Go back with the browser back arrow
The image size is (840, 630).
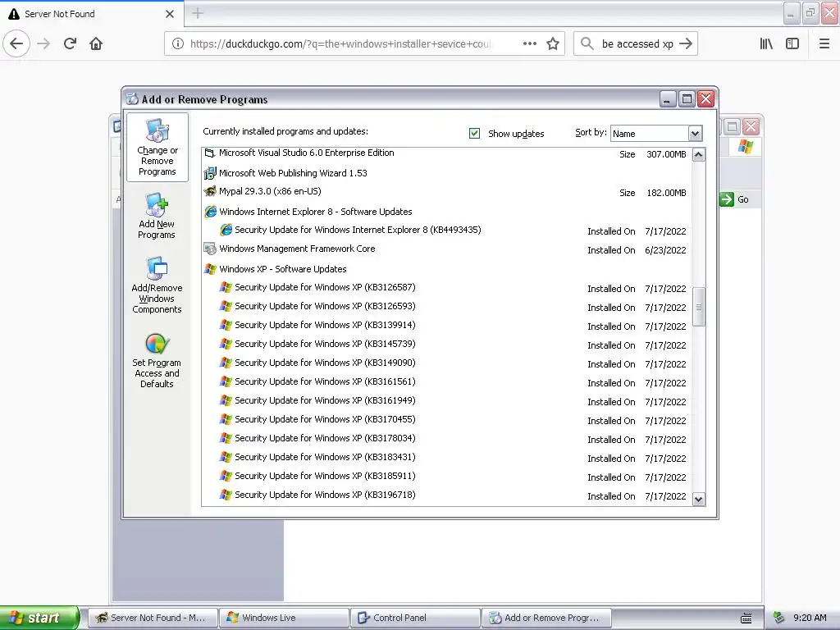16,43
